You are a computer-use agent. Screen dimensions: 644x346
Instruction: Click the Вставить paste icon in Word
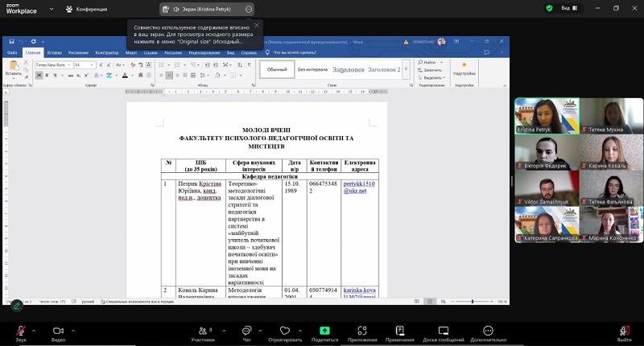(x=14, y=66)
